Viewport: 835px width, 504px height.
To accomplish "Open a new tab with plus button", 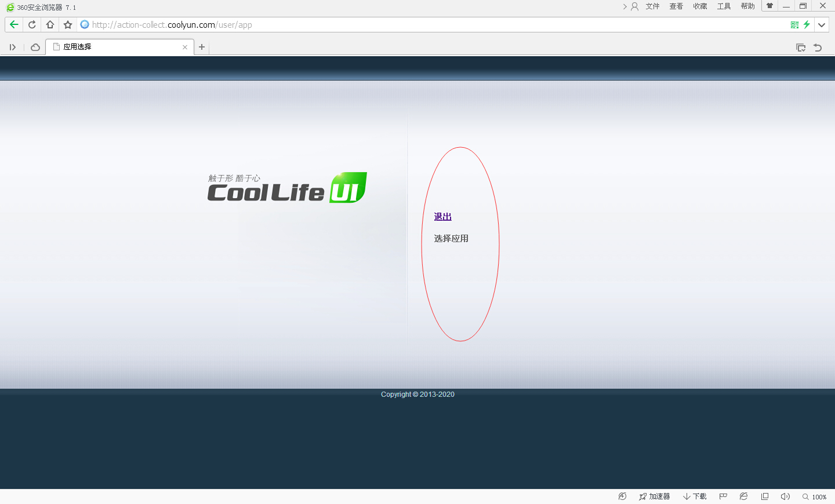I will [202, 47].
